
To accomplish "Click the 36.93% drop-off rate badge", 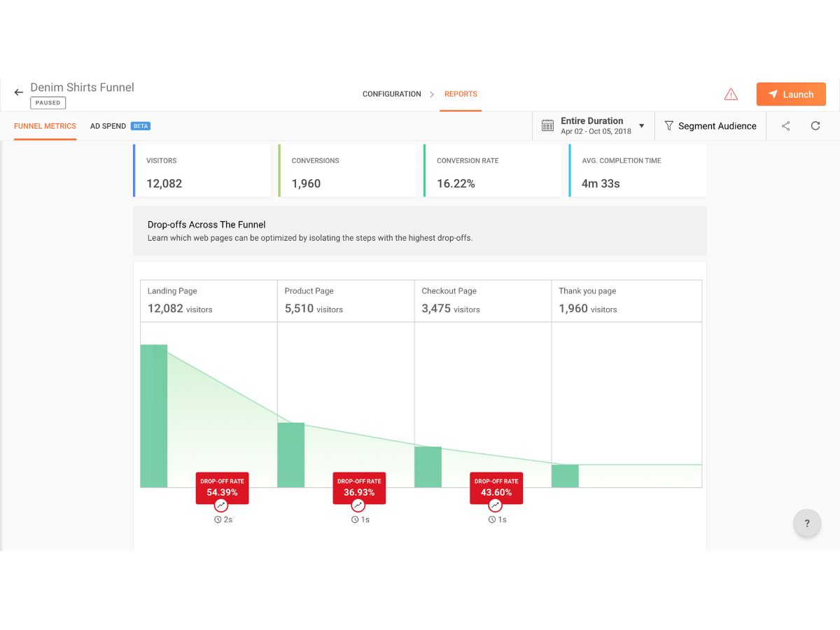I will point(359,487).
